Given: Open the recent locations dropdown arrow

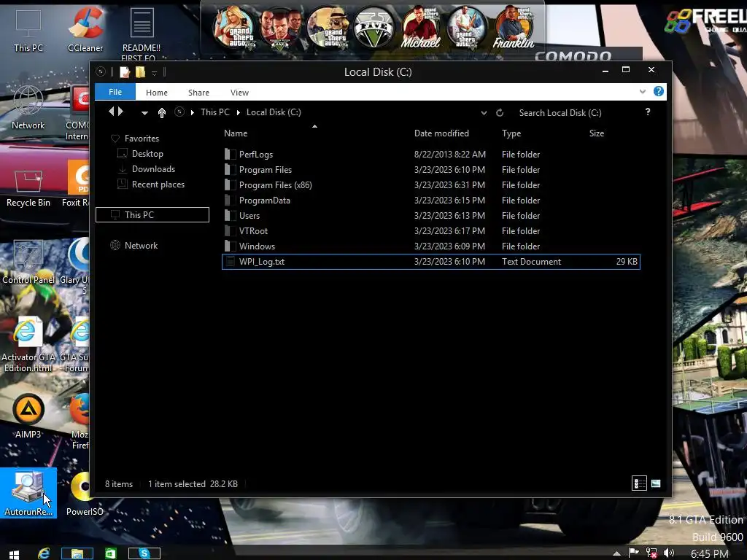Looking at the screenshot, I should (144, 113).
